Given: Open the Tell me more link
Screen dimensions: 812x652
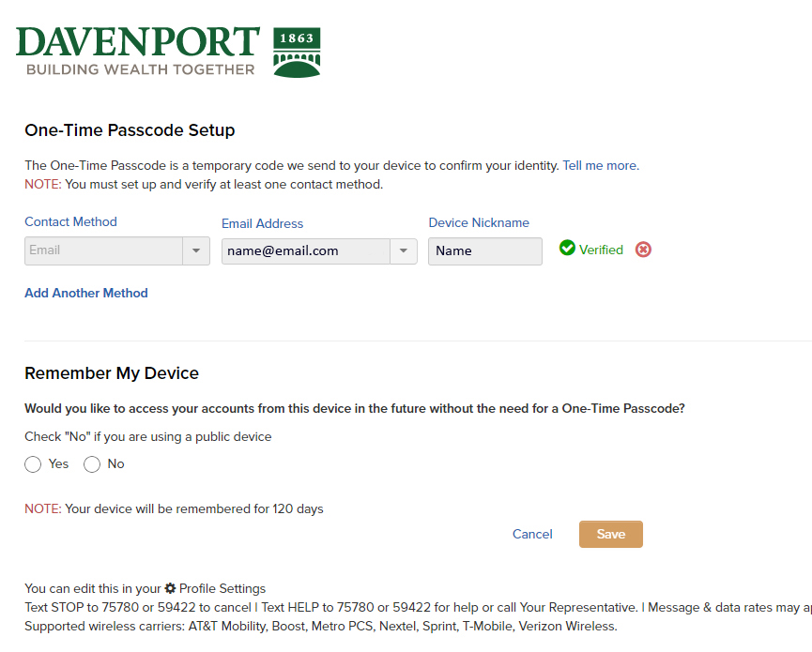Looking at the screenshot, I should point(600,165).
